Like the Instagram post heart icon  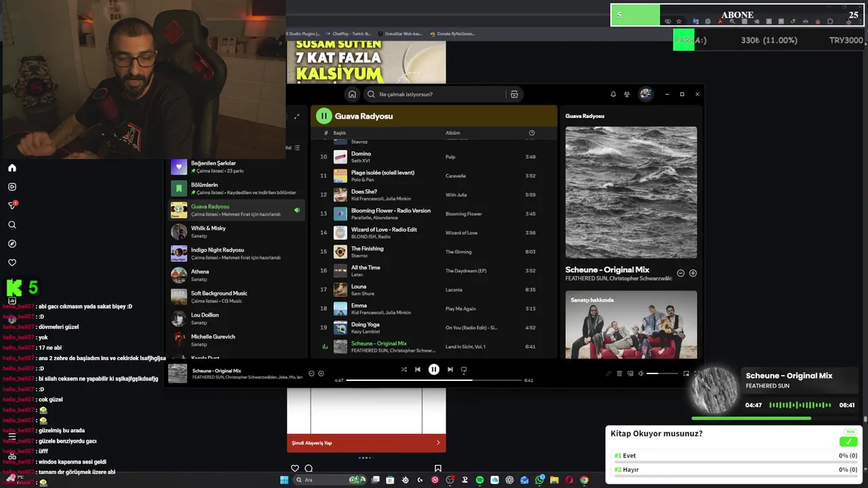295,468
